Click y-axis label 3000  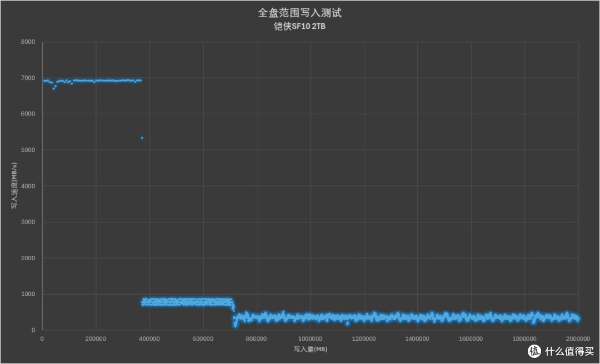[28, 222]
